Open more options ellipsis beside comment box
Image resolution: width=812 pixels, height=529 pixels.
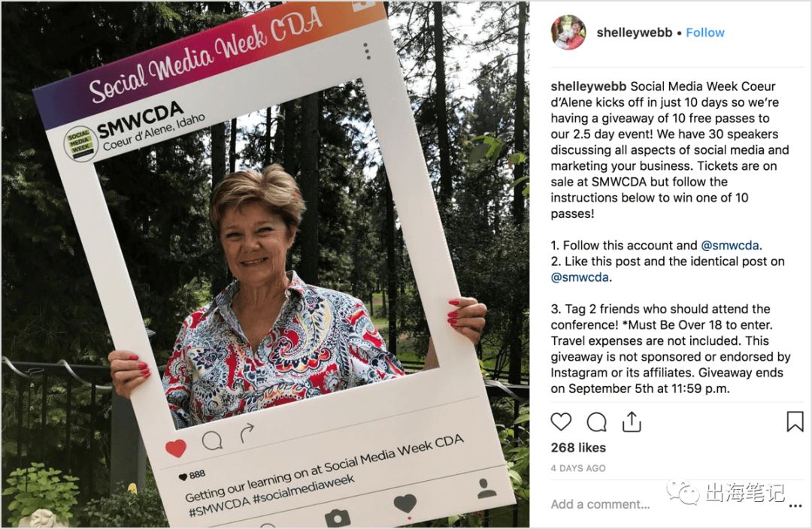(x=795, y=506)
